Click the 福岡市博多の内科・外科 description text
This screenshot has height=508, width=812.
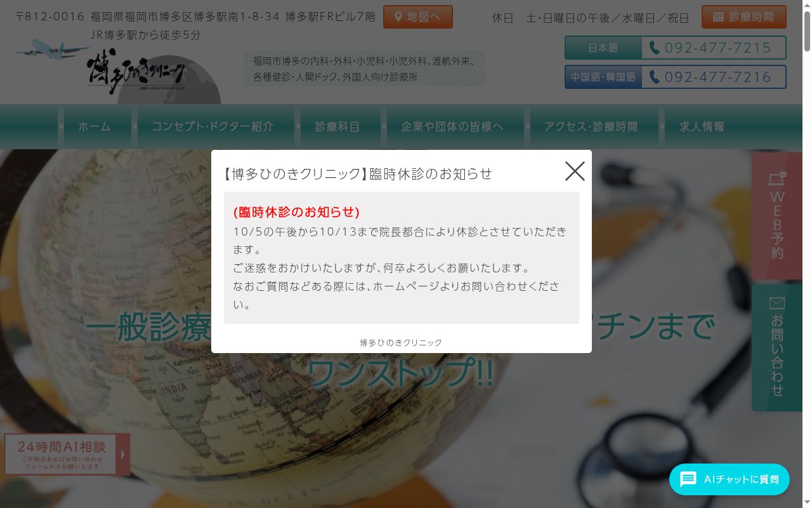pos(364,69)
